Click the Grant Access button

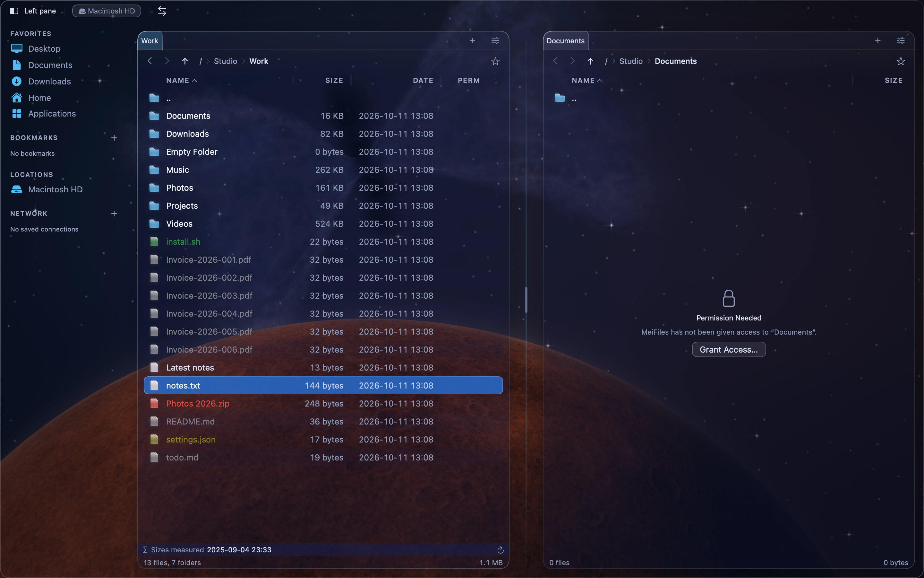(729, 349)
